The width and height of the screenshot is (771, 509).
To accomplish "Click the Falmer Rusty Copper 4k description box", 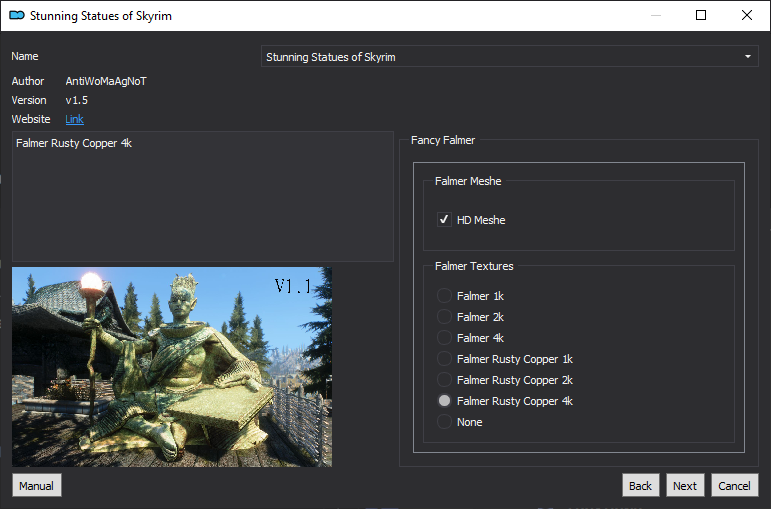I will (203, 196).
